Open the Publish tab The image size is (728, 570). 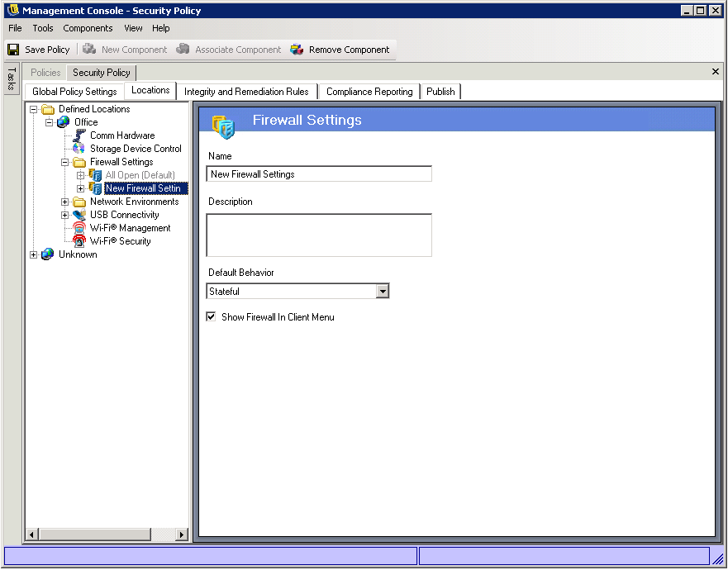(x=440, y=92)
